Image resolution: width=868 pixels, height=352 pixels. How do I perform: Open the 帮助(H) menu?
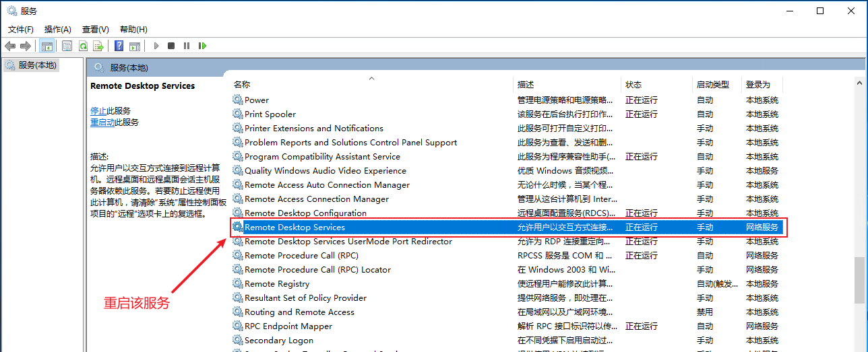tap(133, 29)
